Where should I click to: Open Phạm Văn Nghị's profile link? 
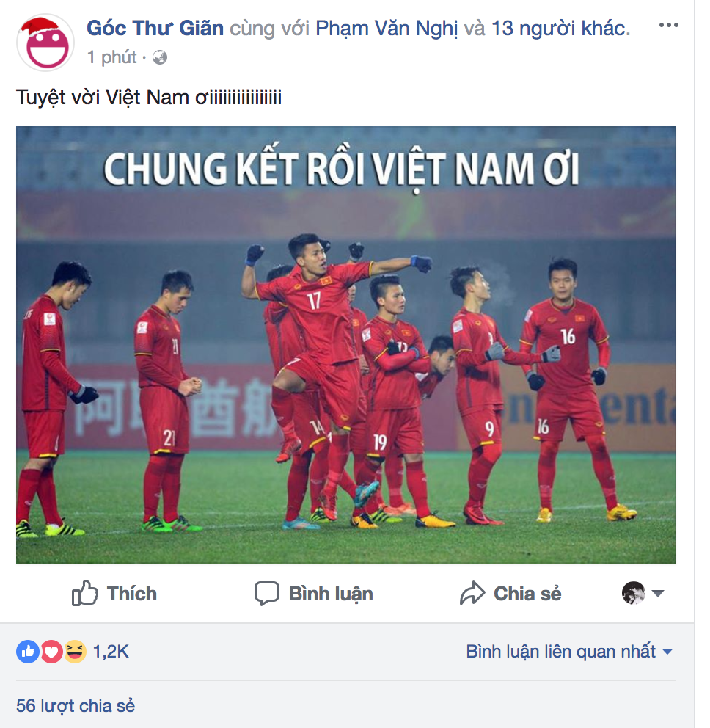pos(387,29)
